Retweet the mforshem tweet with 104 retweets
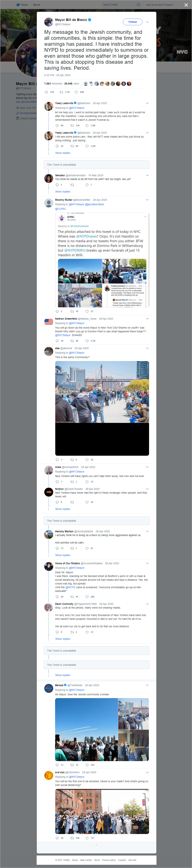Screen dimensions: 192x868 (x=72, y=838)
